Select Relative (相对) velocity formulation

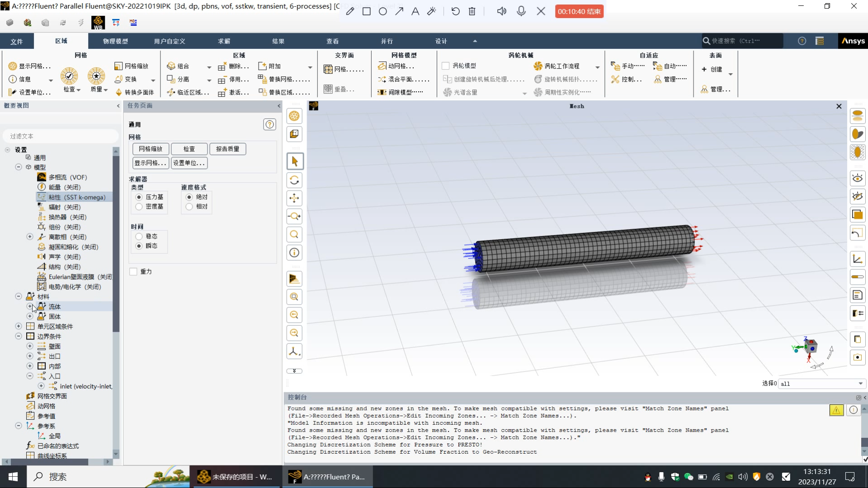point(189,206)
